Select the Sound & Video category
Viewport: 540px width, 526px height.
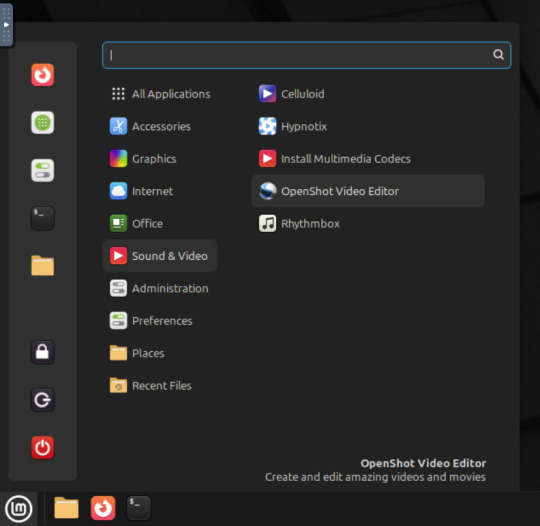[x=159, y=256]
